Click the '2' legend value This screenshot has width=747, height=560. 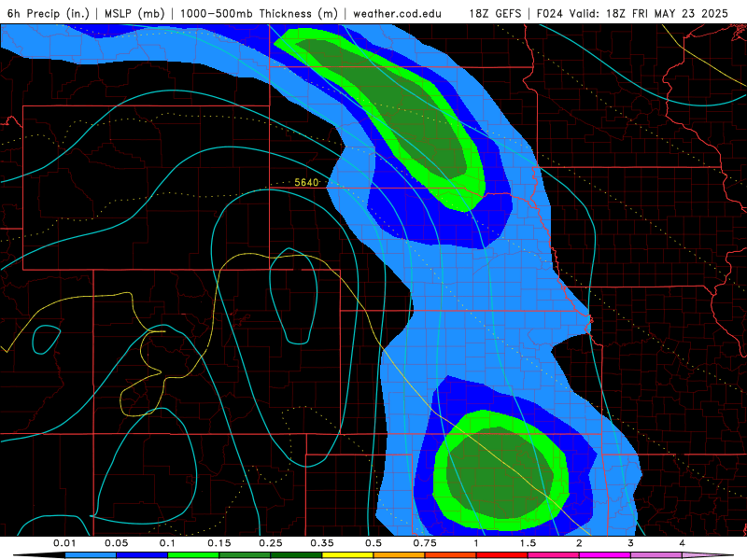(x=579, y=543)
